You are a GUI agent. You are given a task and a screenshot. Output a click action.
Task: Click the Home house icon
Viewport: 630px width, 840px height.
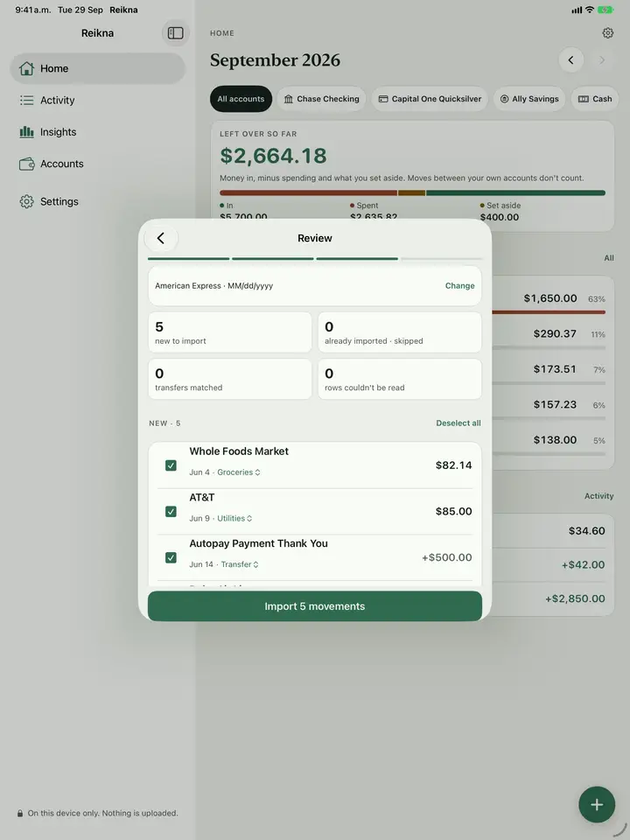coord(26,68)
